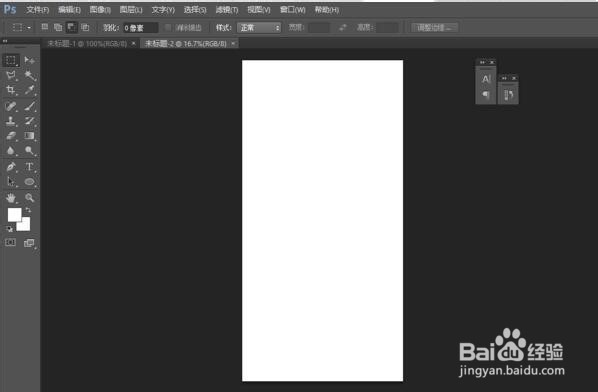
Task: Open the background color picker
Action: click(25, 226)
